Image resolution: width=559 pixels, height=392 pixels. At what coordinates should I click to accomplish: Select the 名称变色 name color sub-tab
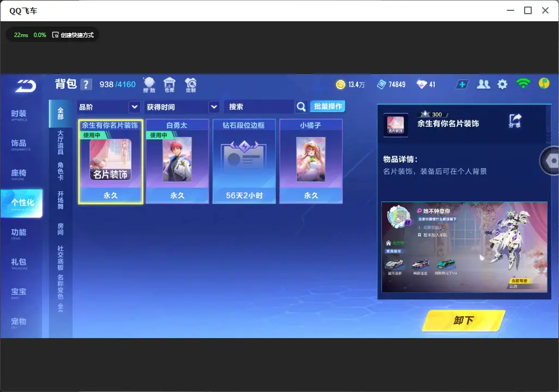(x=60, y=287)
